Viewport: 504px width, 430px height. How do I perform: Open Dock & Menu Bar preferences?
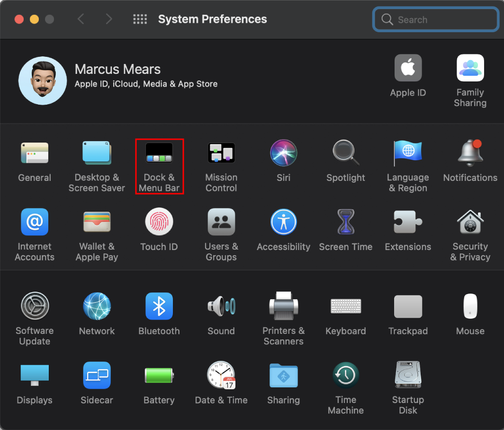[x=159, y=152]
